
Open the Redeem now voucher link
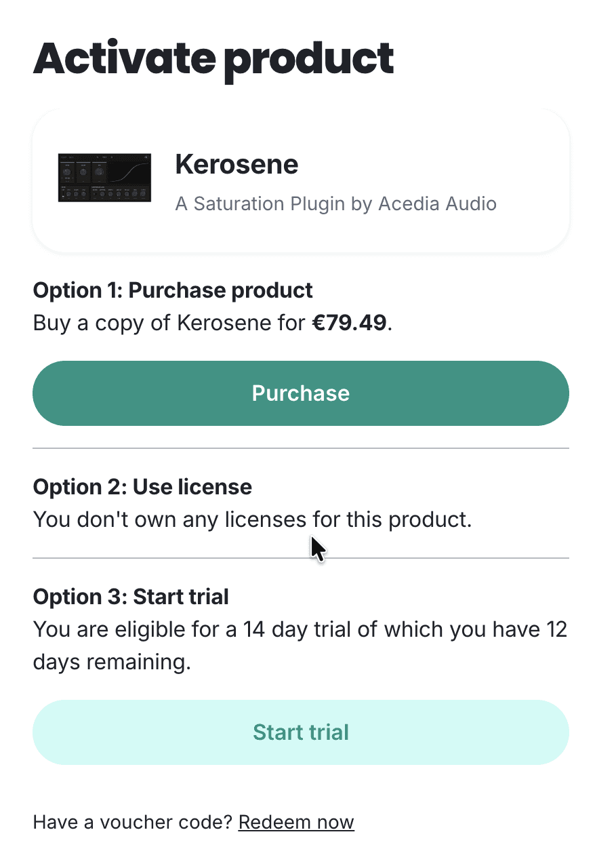coord(296,822)
